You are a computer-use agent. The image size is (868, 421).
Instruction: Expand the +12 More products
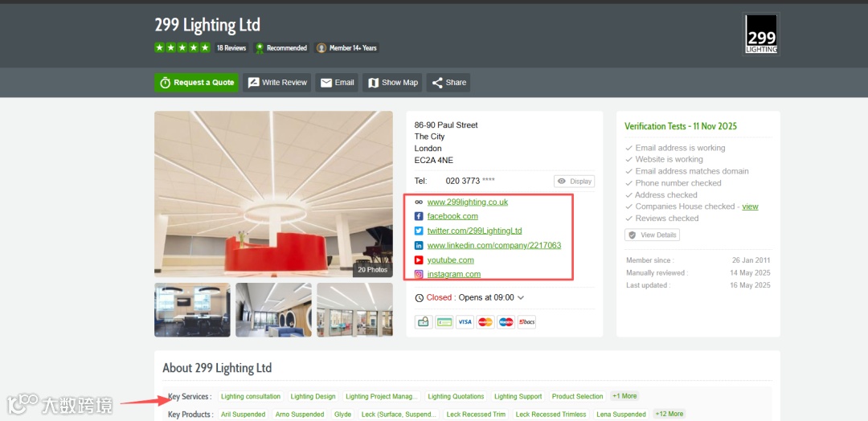click(x=669, y=414)
